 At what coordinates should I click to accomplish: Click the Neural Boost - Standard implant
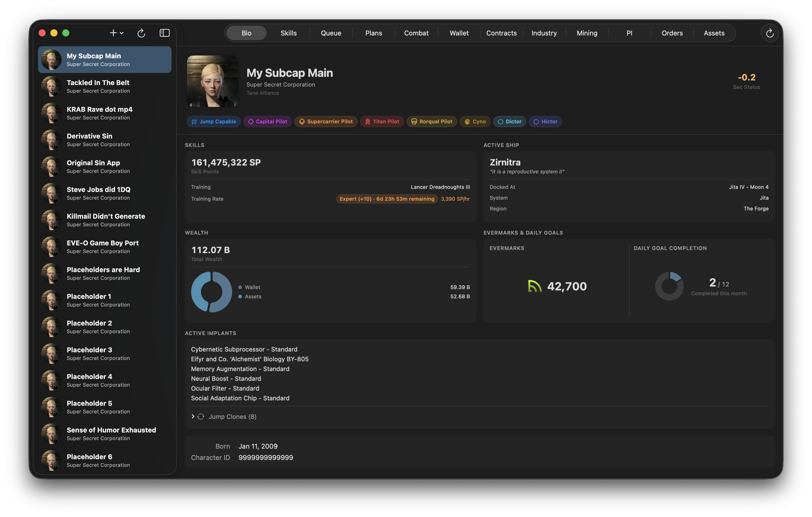click(x=226, y=379)
